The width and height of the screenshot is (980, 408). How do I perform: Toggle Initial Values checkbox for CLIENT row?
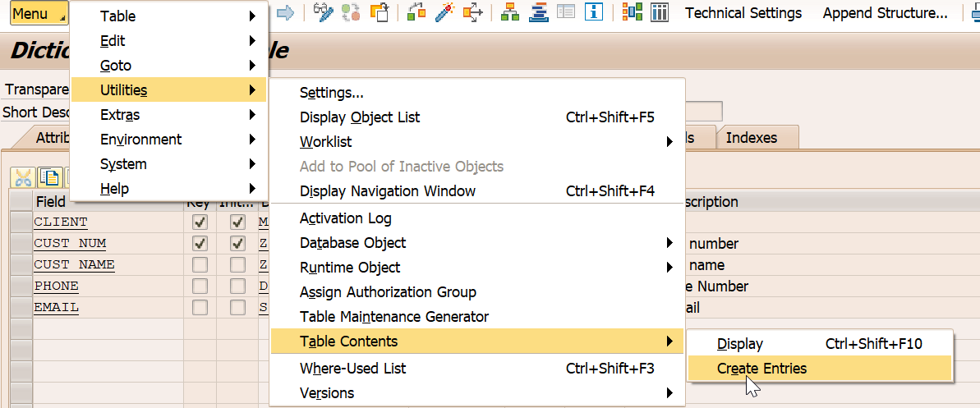pos(237,222)
